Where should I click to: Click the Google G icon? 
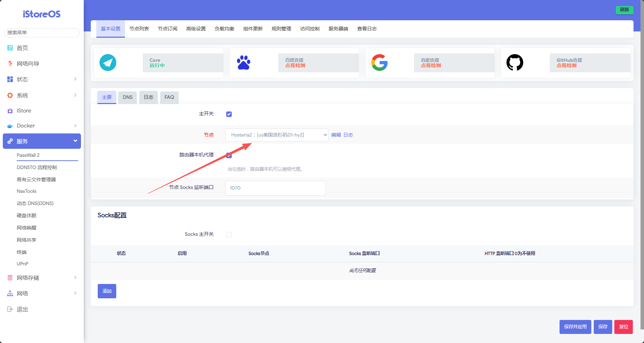click(x=379, y=63)
